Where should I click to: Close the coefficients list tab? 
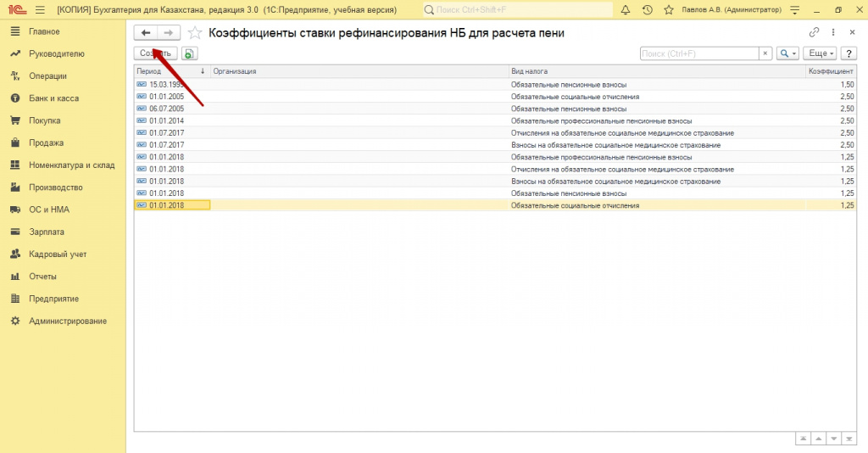click(853, 33)
